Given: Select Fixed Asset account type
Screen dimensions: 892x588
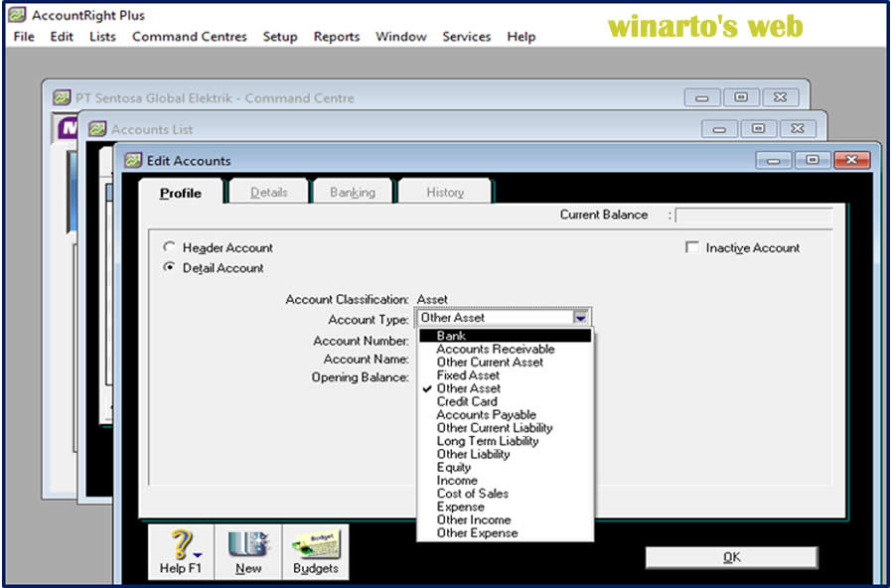Looking at the screenshot, I should [506, 374].
